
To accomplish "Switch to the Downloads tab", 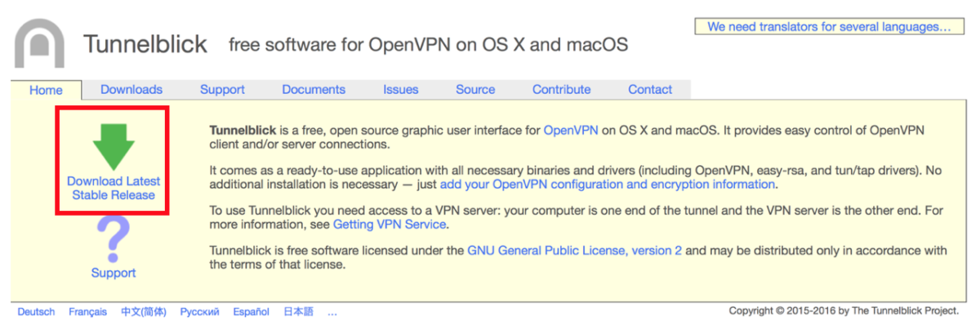I will coord(131,90).
